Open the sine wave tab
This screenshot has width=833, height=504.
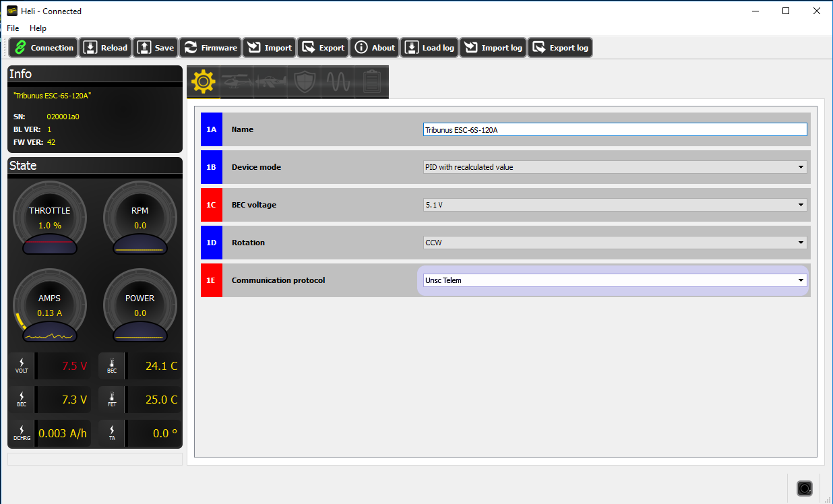pos(338,82)
